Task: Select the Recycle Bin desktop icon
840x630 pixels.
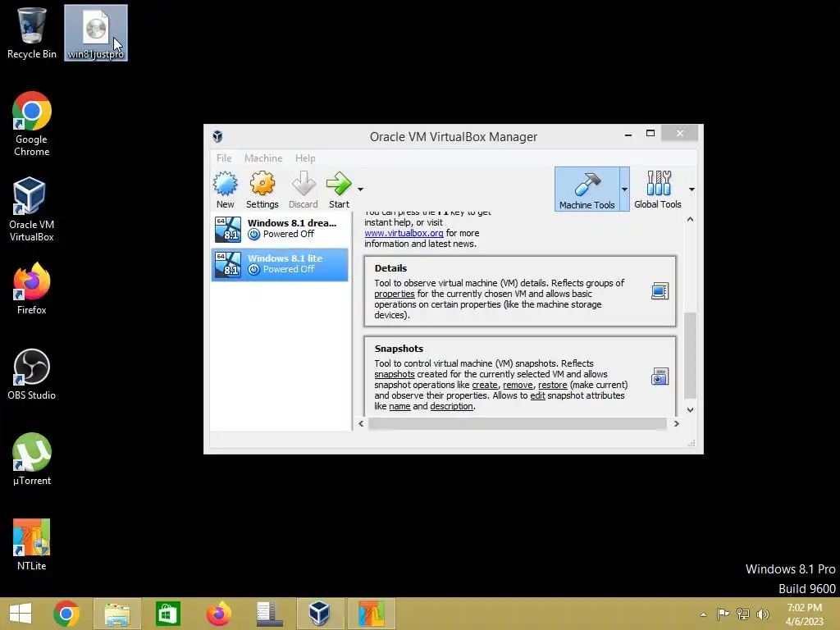Action: click(x=32, y=33)
